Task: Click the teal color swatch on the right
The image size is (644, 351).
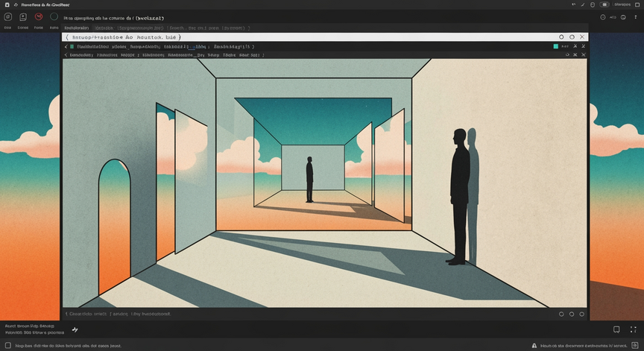Action: (556, 46)
